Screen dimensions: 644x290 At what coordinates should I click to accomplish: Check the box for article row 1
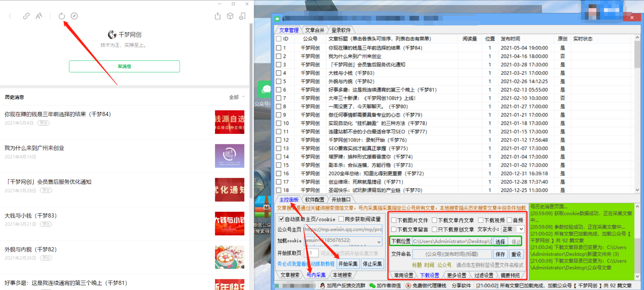click(x=279, y=48)
